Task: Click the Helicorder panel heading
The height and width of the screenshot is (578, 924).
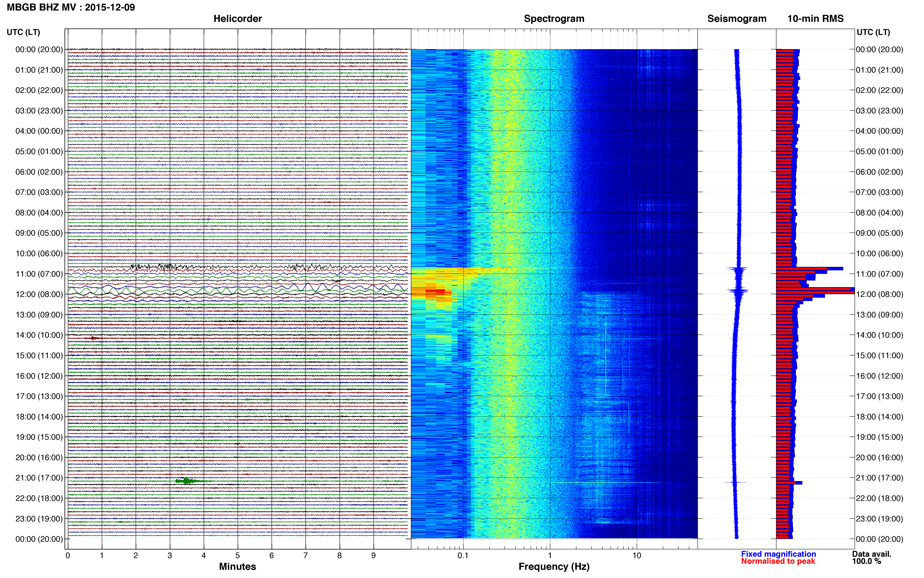Action: tap(238, 19)
